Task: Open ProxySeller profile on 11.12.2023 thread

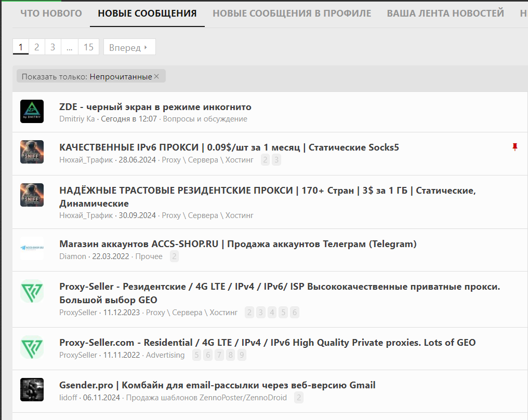Action: (x=78, y=313)
